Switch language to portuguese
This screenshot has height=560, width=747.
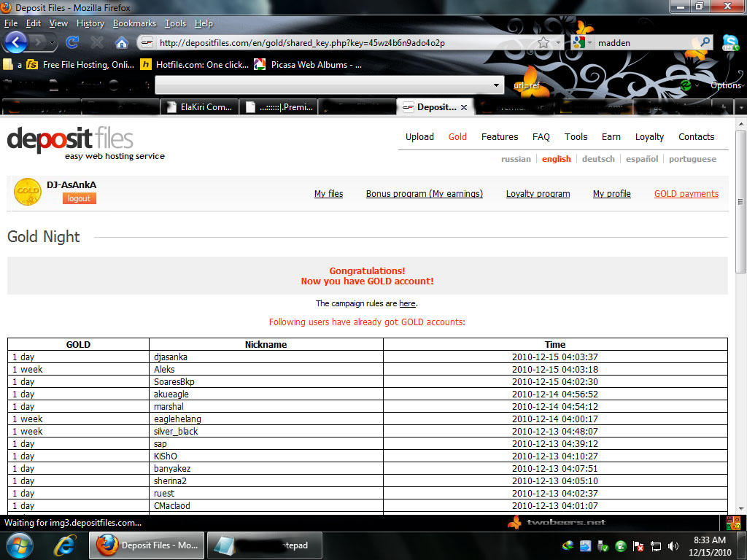[x=693, y=159]
